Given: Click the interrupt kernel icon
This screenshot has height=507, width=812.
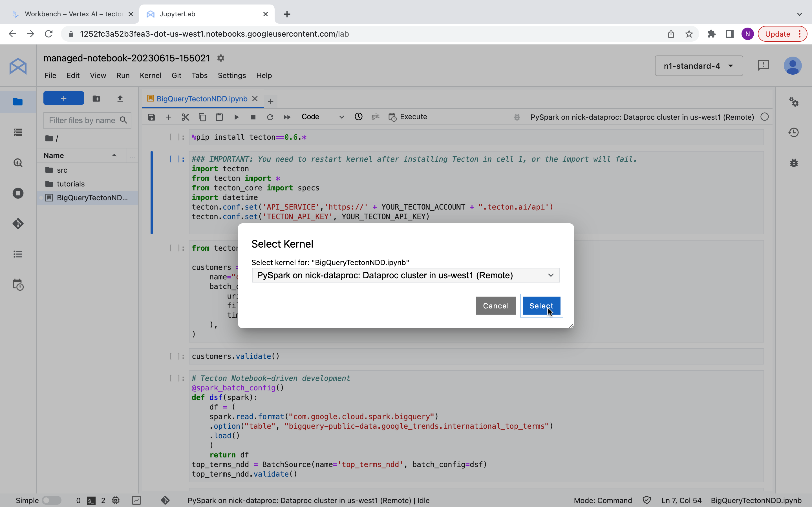Looking at the screenshot, I should tap(253, 117).
